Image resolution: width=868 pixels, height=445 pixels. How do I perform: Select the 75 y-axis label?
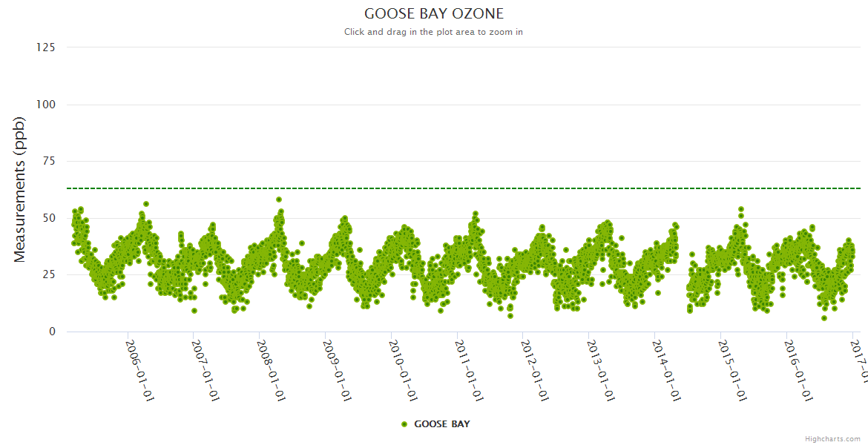(x=48, y=161)
